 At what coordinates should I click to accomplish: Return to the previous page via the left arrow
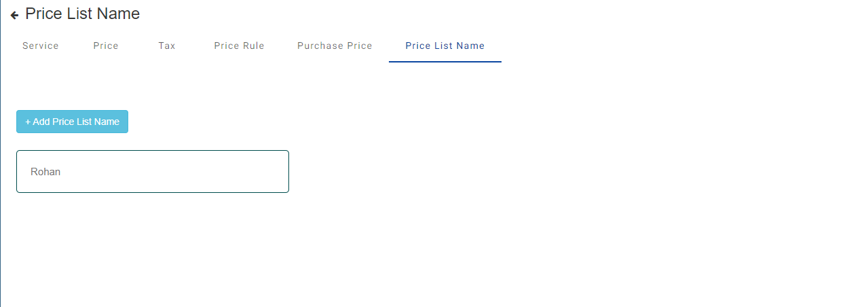click(14, 15)
